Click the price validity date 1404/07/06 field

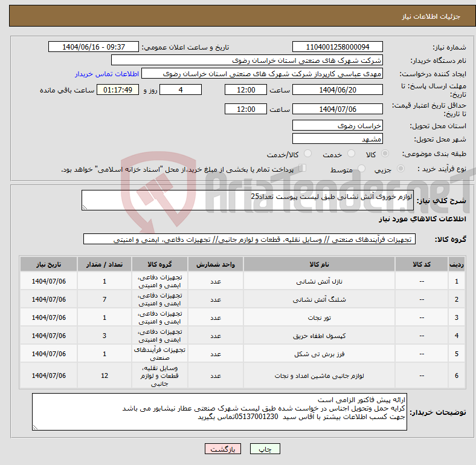point(337,109)
